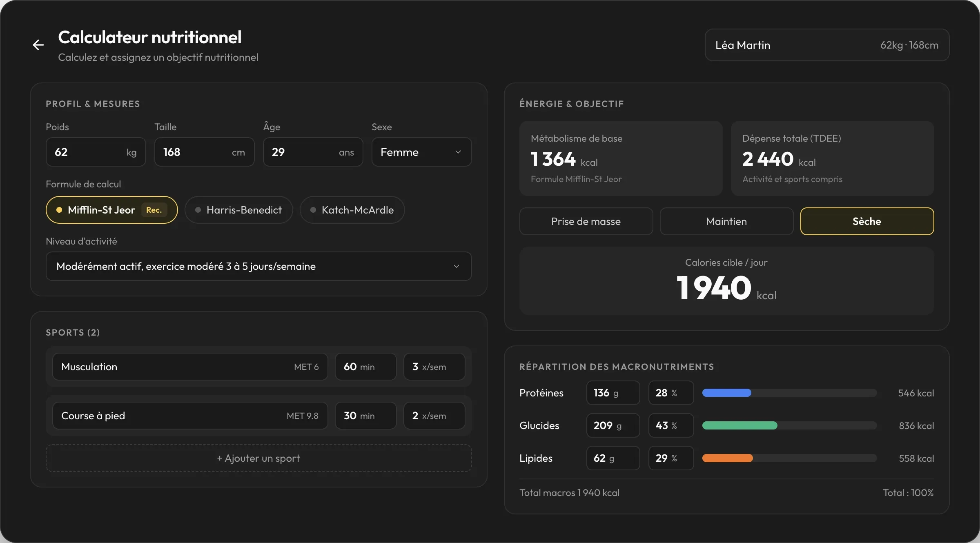Image resolution: width=980 pixels, height=543 pixels.
Task: Edit the Poids field showing 62
Action: [96, 152]
